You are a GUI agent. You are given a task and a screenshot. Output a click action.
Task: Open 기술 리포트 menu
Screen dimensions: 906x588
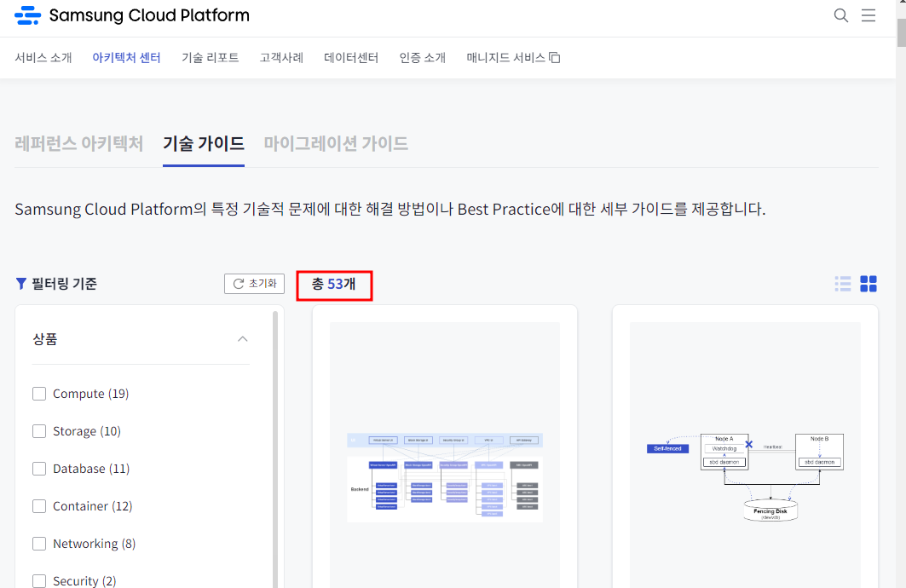point(211,57)
